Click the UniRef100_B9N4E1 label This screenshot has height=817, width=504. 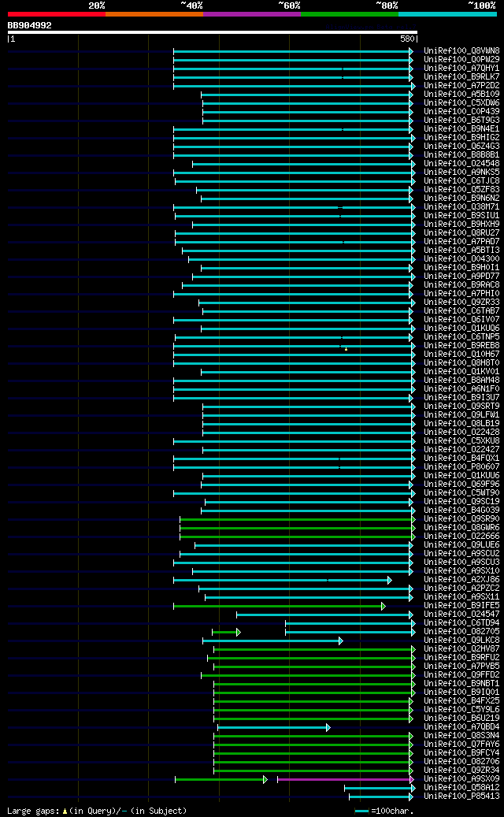tap(461, 128)
